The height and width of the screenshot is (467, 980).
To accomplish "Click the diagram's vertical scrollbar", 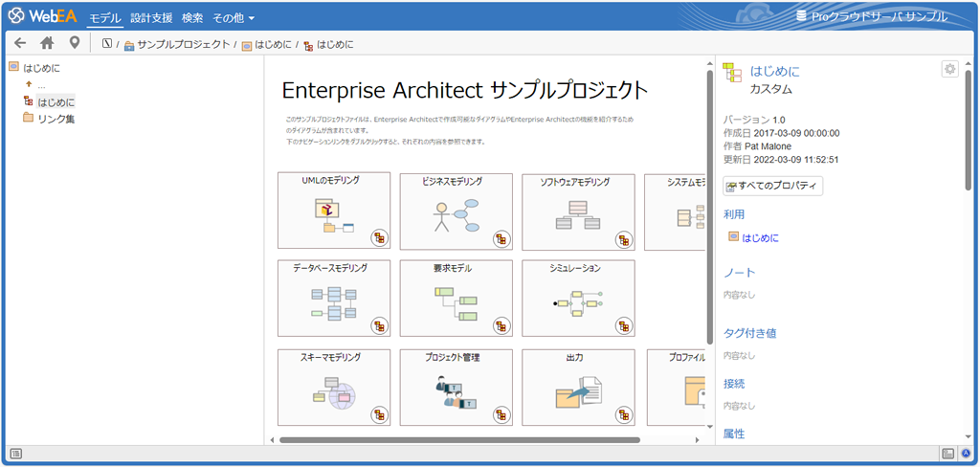I will point(709,207).
